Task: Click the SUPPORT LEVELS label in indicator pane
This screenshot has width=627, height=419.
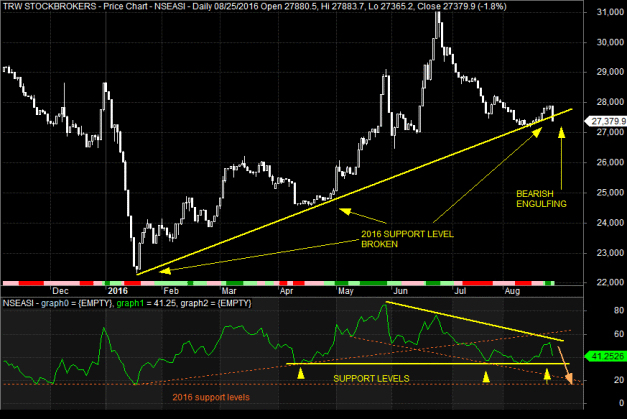Action: point(371,379)
